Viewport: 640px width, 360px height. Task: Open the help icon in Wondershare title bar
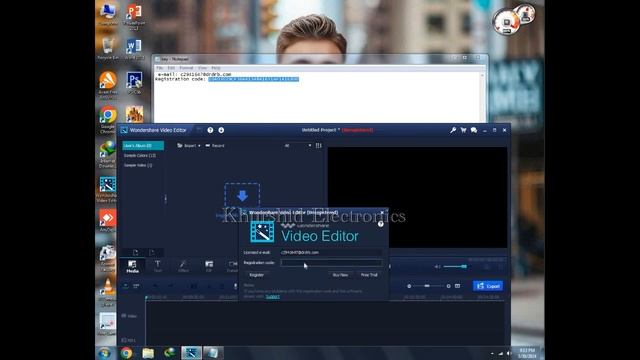tap(210, 130)
